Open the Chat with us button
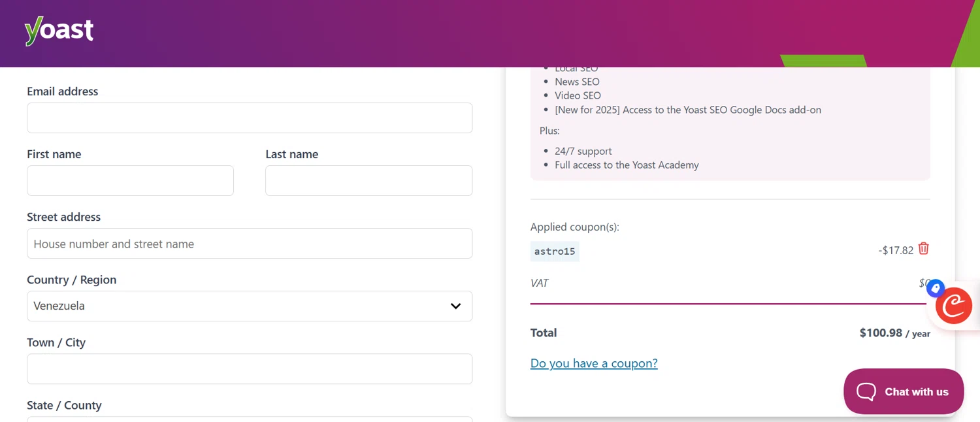This screenshot has height=422, width=980. coord(904,391)
